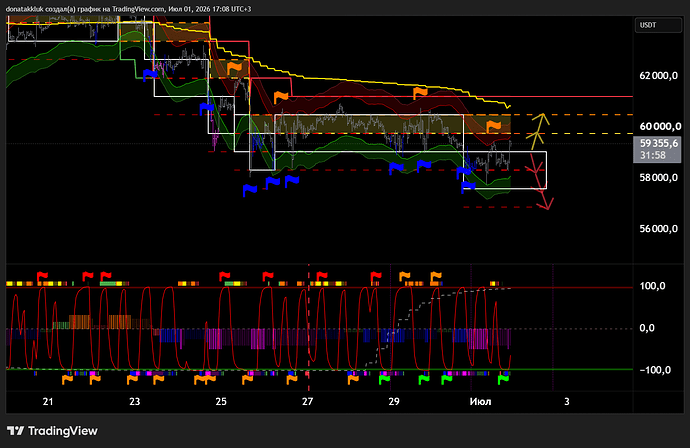The width and height of the screenshot is (690, 448).
Task: Select date 27 on the time axis
Action: pyautogui.click(x=308, y=401)
